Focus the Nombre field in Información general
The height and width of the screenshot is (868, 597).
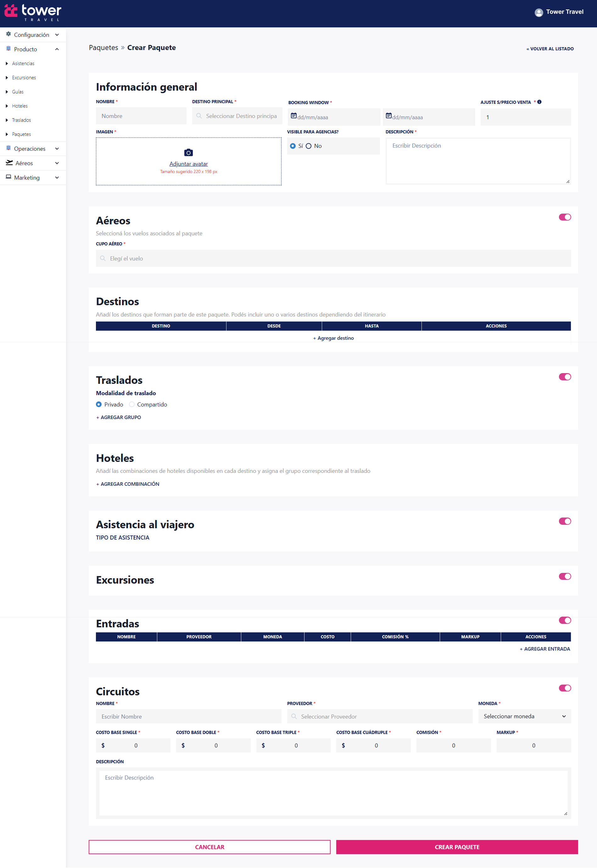(141, 116)
